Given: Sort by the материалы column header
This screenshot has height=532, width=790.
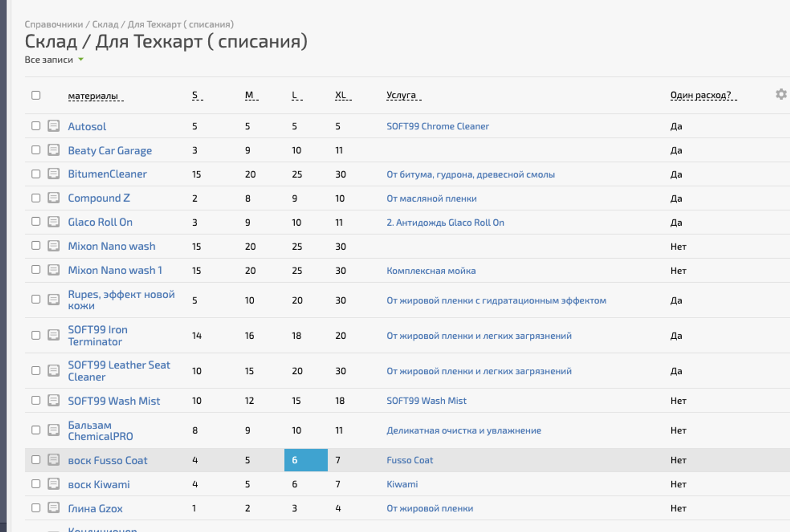Looking at the screenshot, I should [93, 96].
